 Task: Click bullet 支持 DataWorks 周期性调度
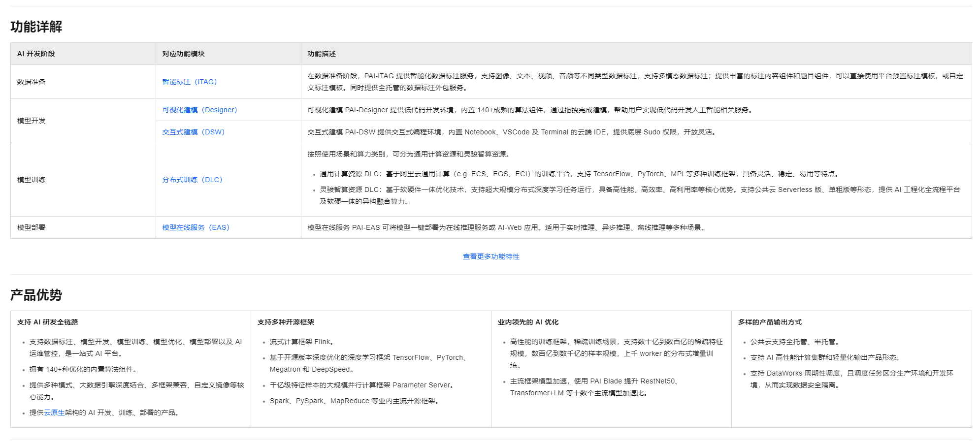pyautogui.click(x=852, y=379)
